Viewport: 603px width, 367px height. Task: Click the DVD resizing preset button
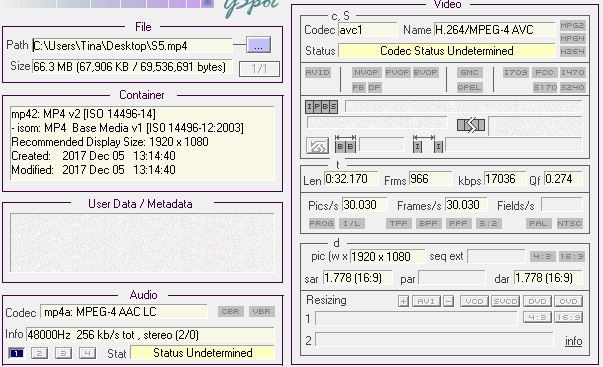(537, 301)
